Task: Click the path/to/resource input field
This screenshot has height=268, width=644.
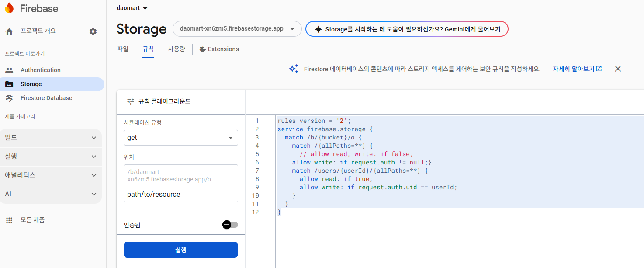Action: [x=181, y=195]
